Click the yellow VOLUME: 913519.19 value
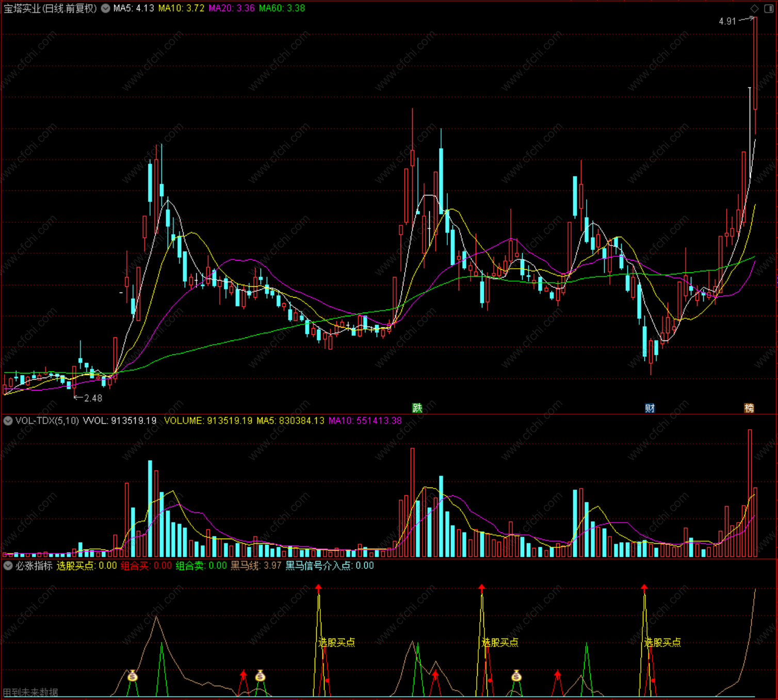The width and height of the screenshot is (778, 700). [x=208, y=421]
